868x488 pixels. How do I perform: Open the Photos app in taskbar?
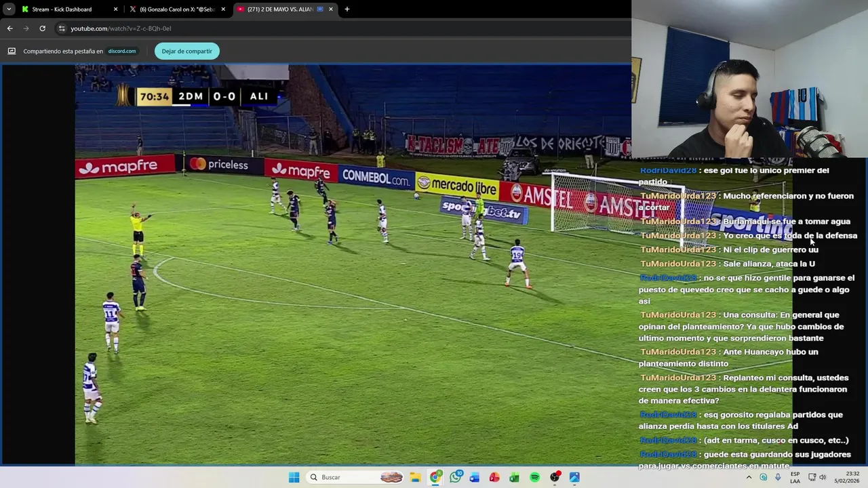coord(574,477)
